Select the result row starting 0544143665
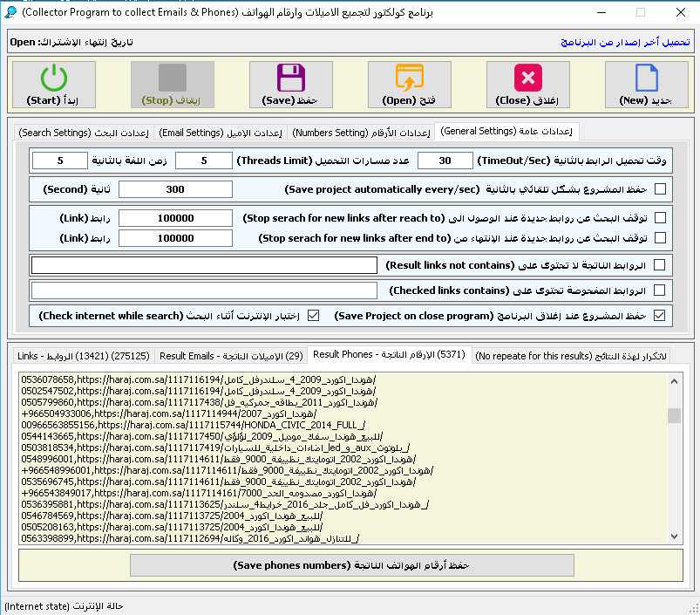 click(201, 436)
